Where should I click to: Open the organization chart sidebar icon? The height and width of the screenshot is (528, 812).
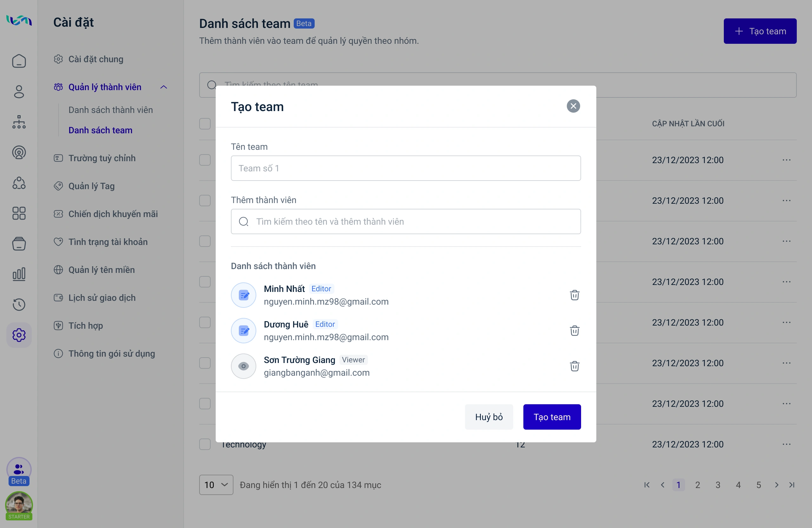[19, 122]
